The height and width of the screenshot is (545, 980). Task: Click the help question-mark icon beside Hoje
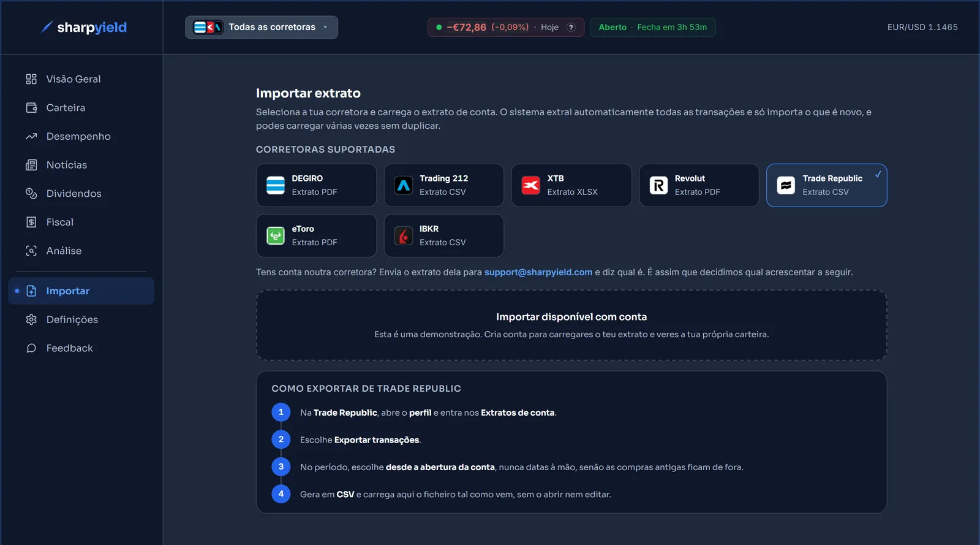pyautogui.click(x=571, y=28)
